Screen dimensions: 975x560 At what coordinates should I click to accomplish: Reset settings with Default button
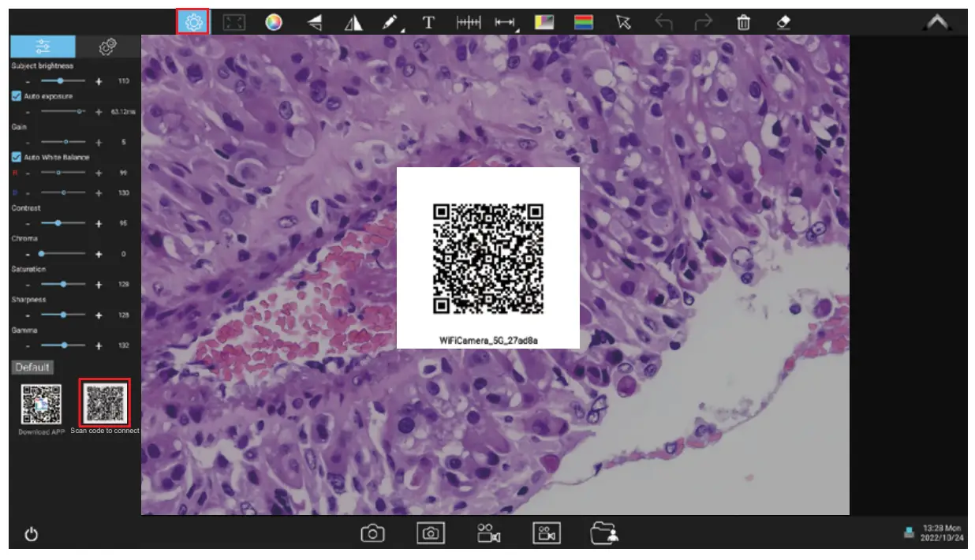32,368
